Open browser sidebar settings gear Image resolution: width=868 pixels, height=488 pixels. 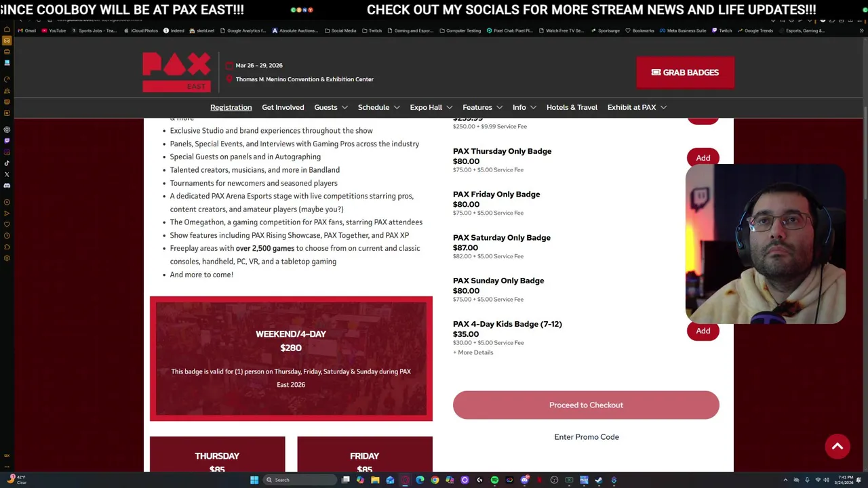point(7,258)
